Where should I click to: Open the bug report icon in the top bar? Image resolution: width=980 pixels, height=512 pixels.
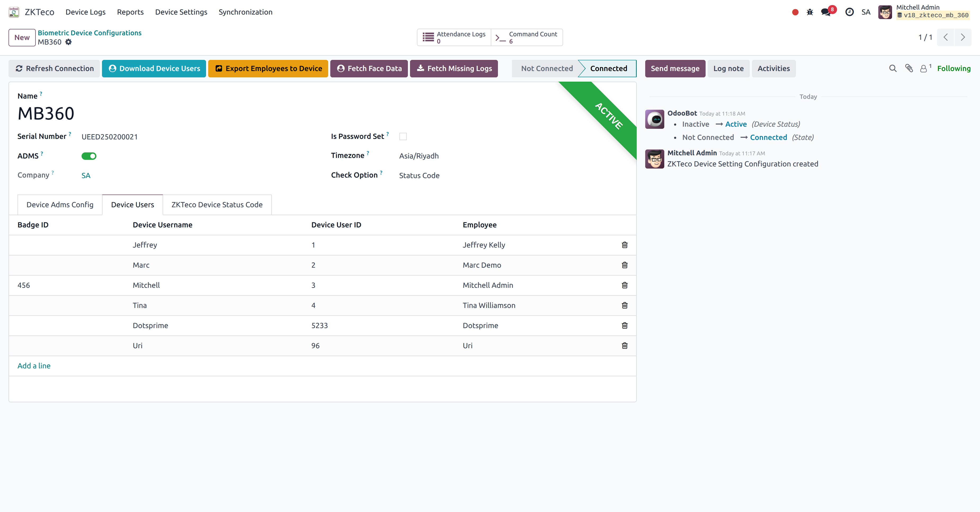pos(810,12)
